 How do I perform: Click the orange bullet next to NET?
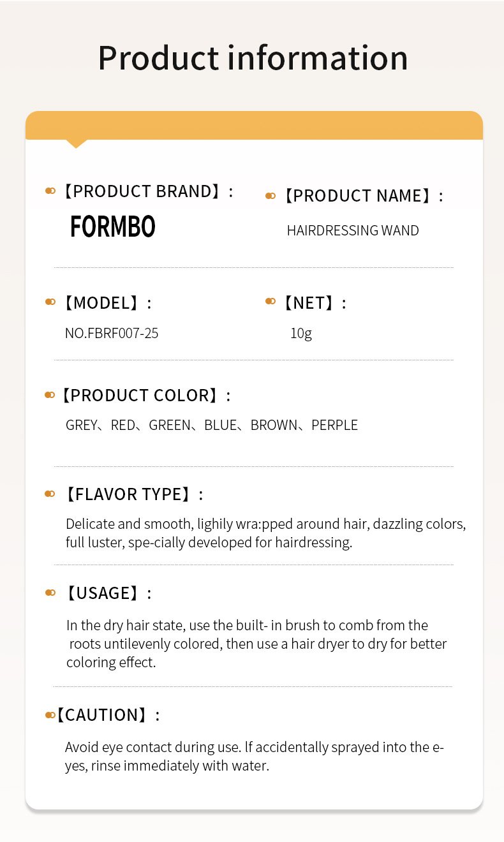(271, 301)
